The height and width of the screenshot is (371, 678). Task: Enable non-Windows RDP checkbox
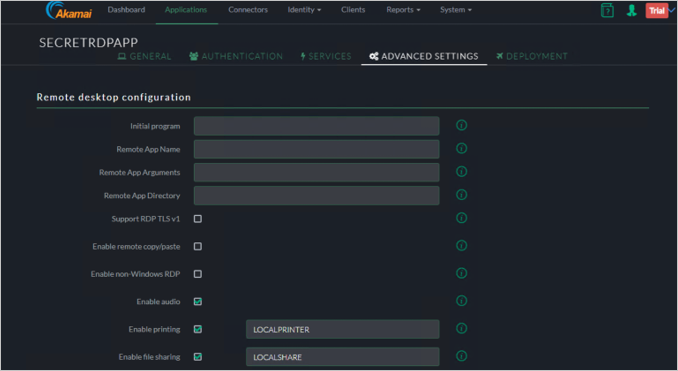click(x=198, y=274)
